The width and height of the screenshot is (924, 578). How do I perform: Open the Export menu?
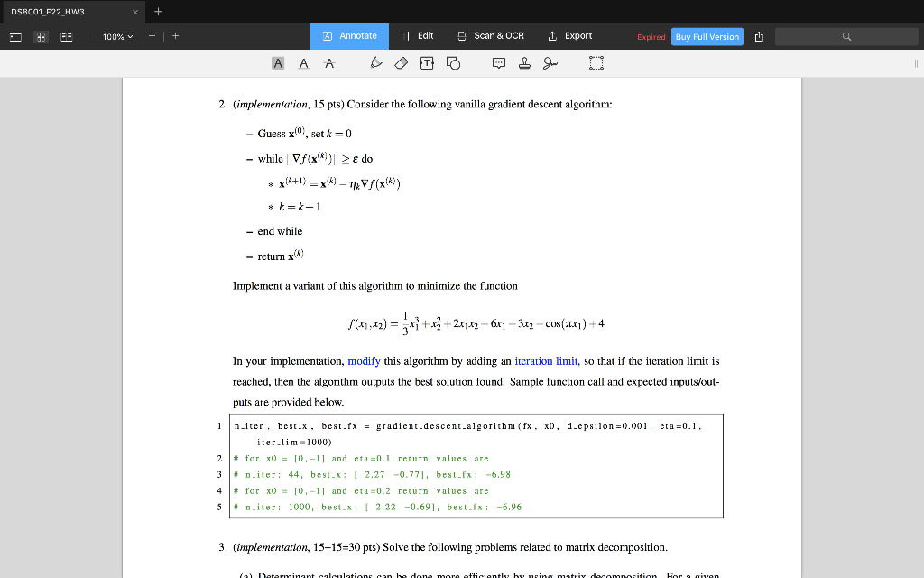click(569, 36)
